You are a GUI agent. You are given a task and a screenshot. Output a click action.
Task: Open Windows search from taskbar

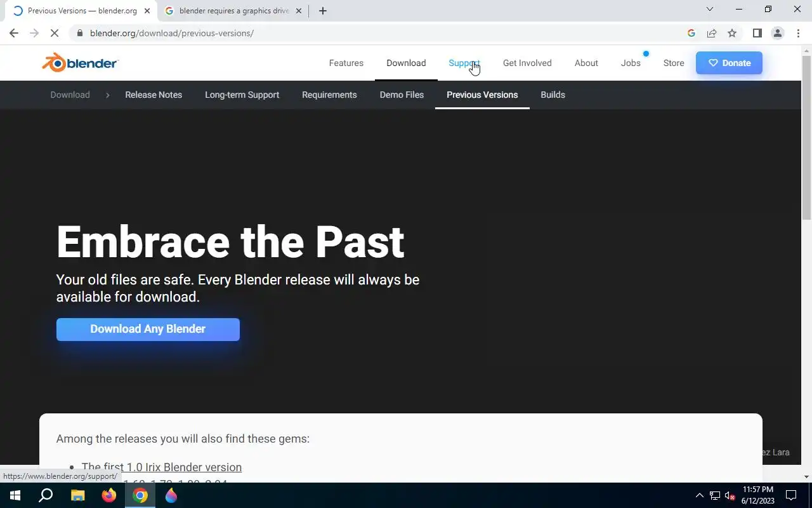point(46,495)
